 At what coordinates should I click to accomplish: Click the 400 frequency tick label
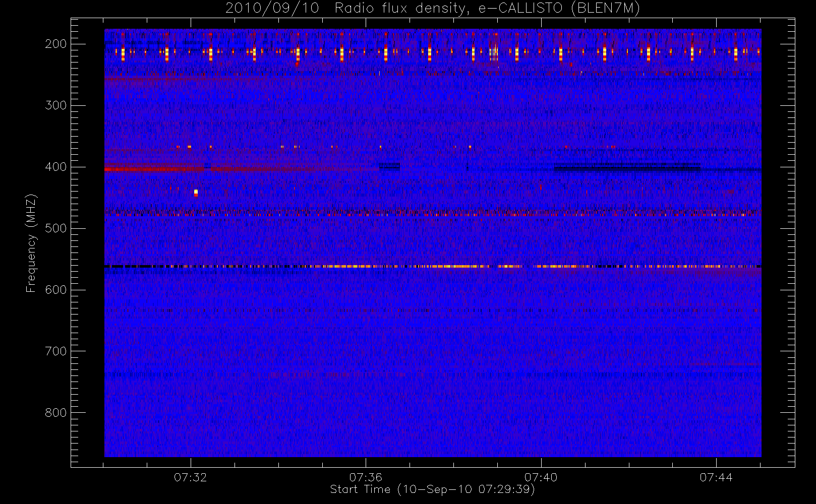pos(56,167)
